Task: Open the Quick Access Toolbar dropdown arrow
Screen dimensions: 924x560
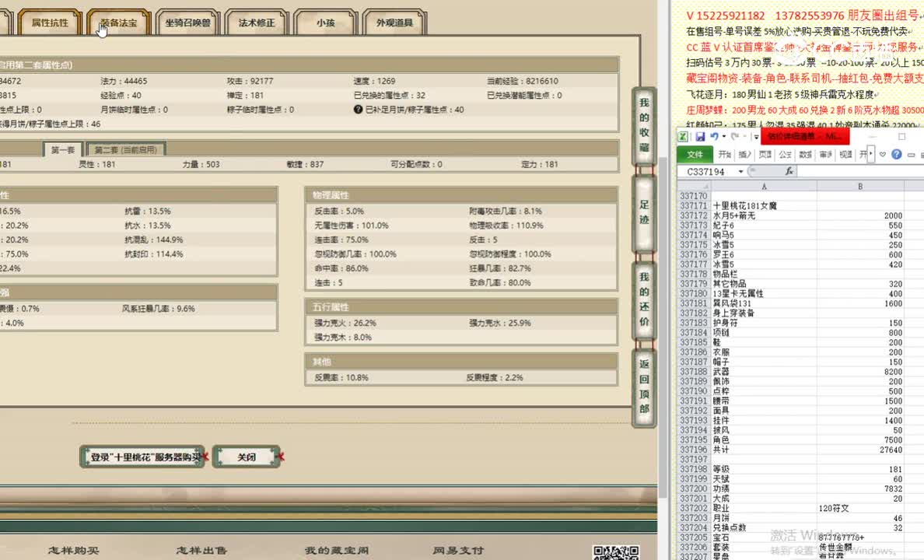Action: [756, 137]
